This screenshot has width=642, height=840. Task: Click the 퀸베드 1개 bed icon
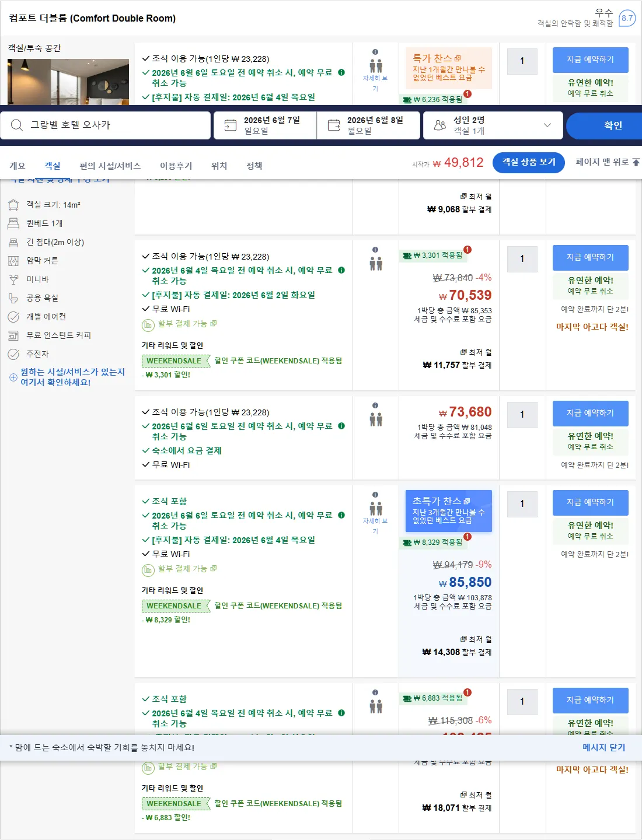click(x=13, y=223)
